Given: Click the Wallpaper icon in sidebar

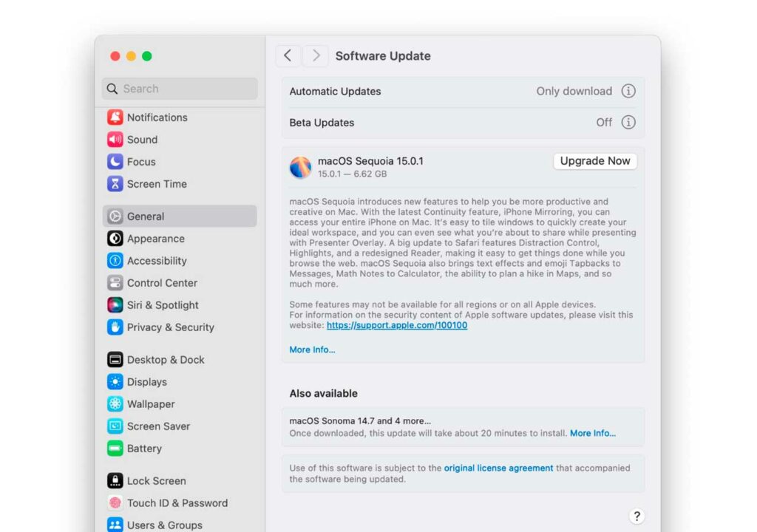Looking at the screenshot, I should (115, 404).
